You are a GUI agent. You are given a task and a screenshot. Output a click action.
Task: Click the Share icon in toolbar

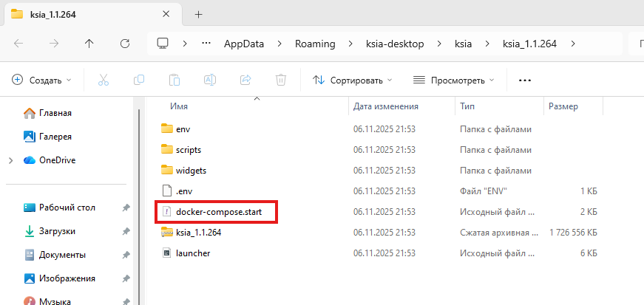point(245,80)
